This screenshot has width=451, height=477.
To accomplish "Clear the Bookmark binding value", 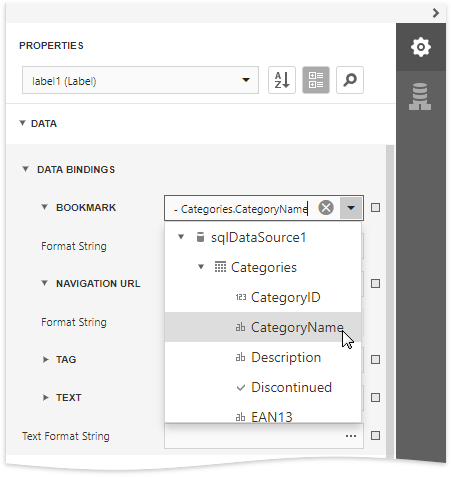I will point(326,208).
